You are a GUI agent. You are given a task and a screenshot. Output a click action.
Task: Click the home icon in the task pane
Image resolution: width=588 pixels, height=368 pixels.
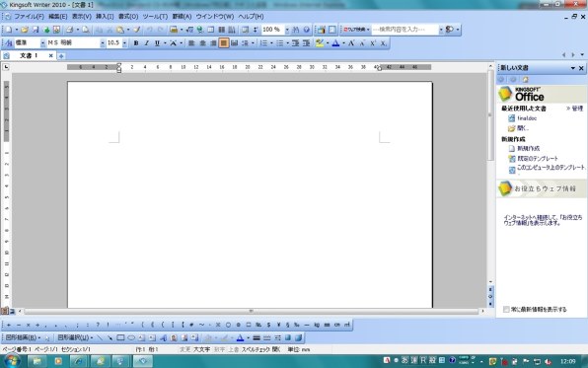[x=526, y=80]
